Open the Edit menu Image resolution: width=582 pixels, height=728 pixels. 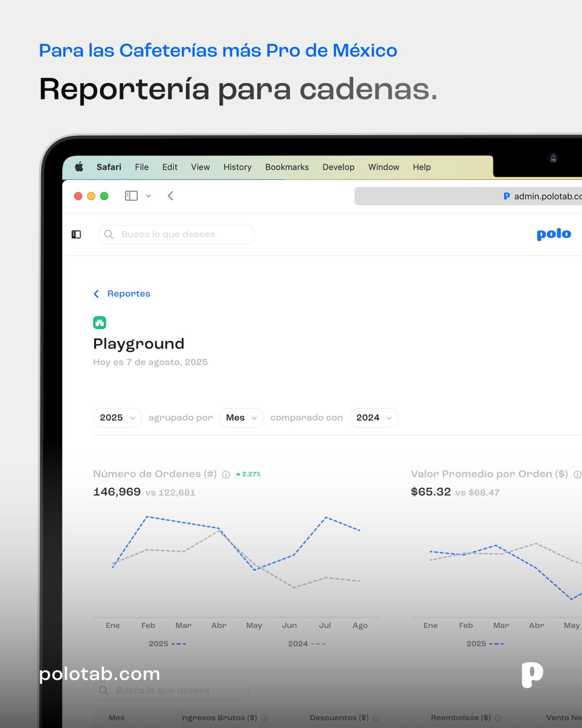[x=170, y=167]
